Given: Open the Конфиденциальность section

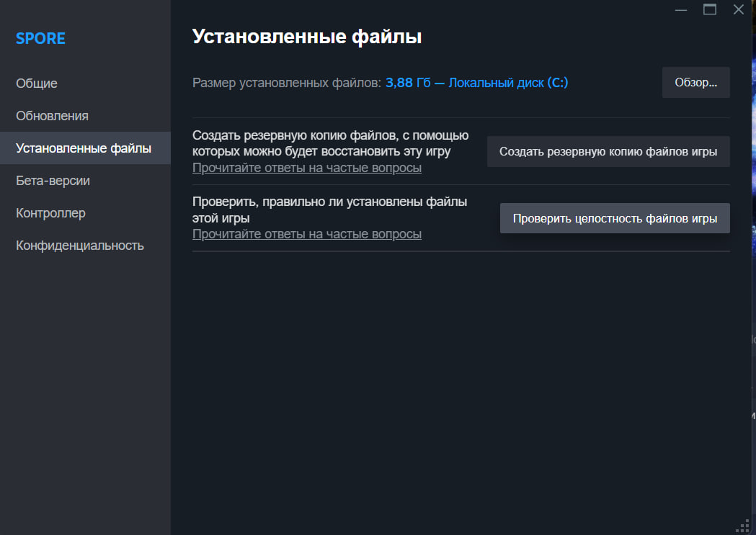Looking at the screenshot, I should [x=80, y=245].
